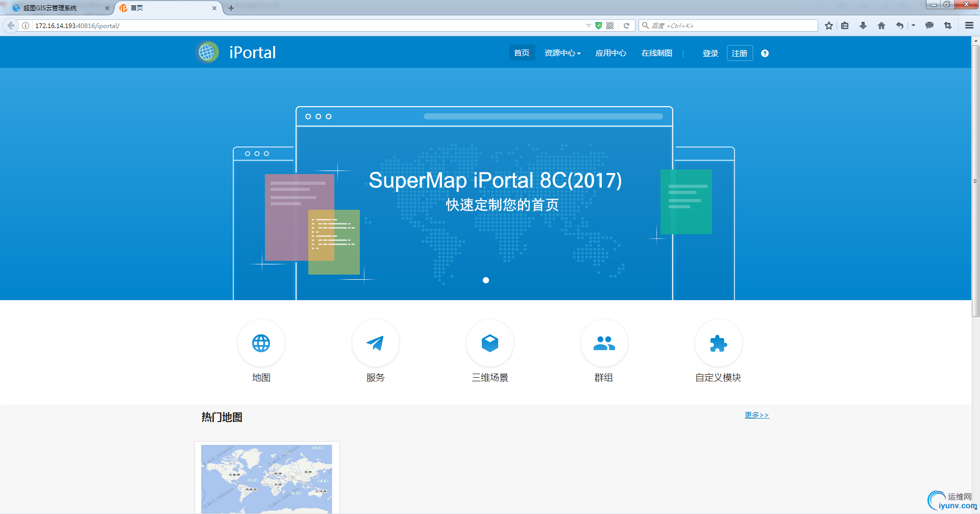Open the 应用中心 navigation item
This screenshot has width=980, height=514.
(610, 53)
